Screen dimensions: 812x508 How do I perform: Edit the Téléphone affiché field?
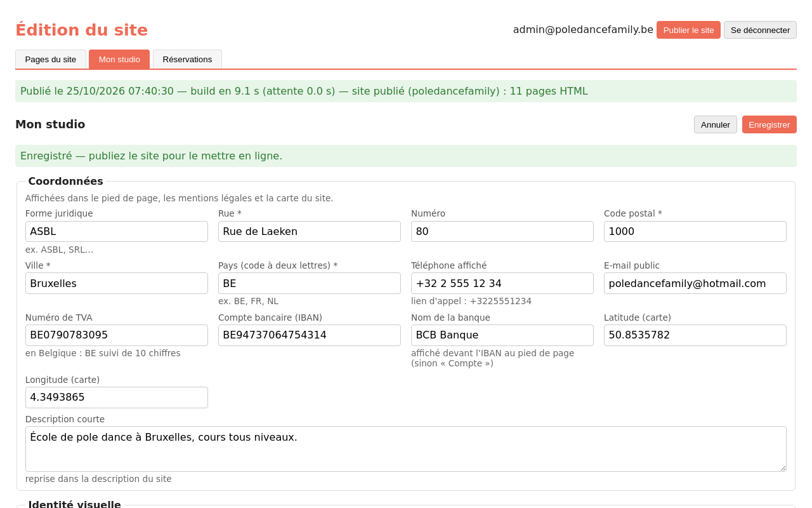[502, 283]
